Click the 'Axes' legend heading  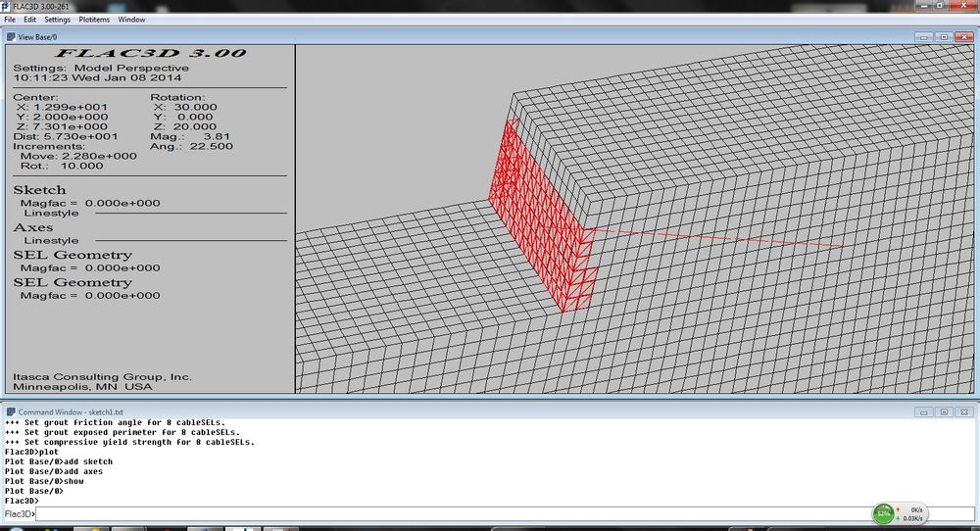coord(33,227)
